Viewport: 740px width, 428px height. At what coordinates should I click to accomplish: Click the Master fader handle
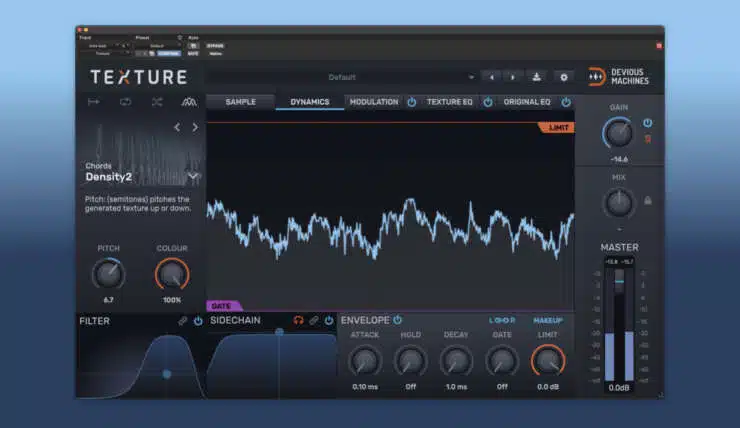[619, 281]
